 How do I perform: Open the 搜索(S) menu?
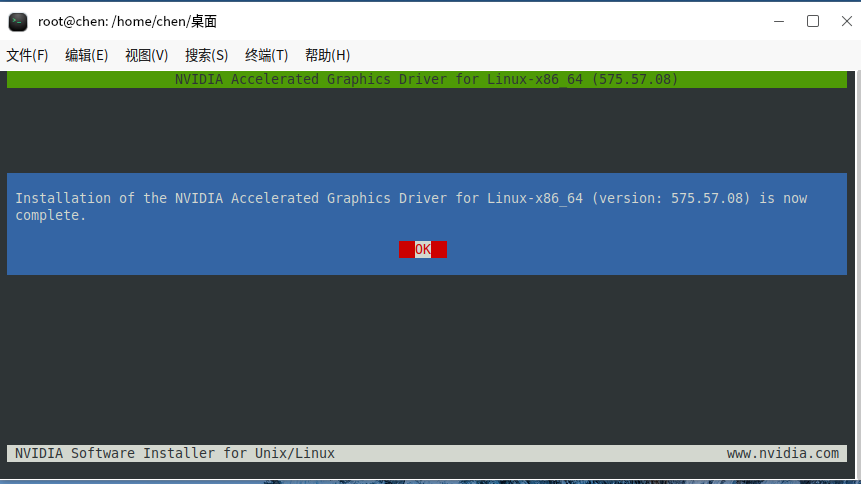tap(206, 55)
